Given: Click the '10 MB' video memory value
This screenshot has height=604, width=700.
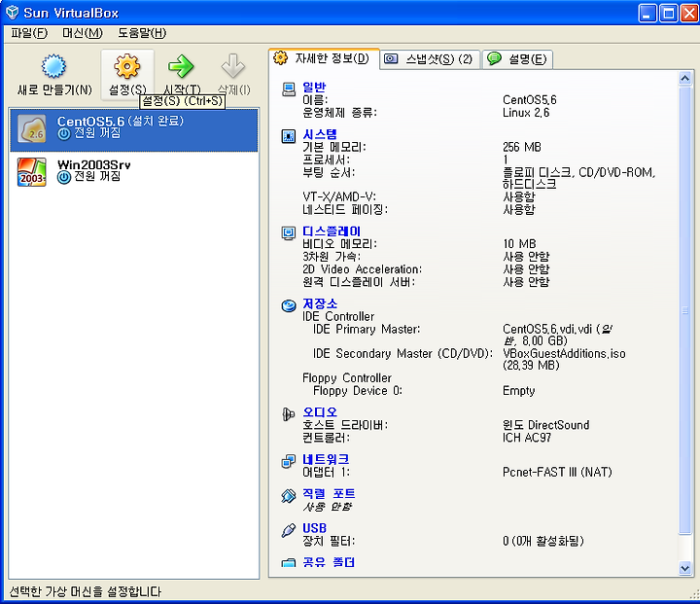Looking at the screenshot, I should tap(519, 244).
